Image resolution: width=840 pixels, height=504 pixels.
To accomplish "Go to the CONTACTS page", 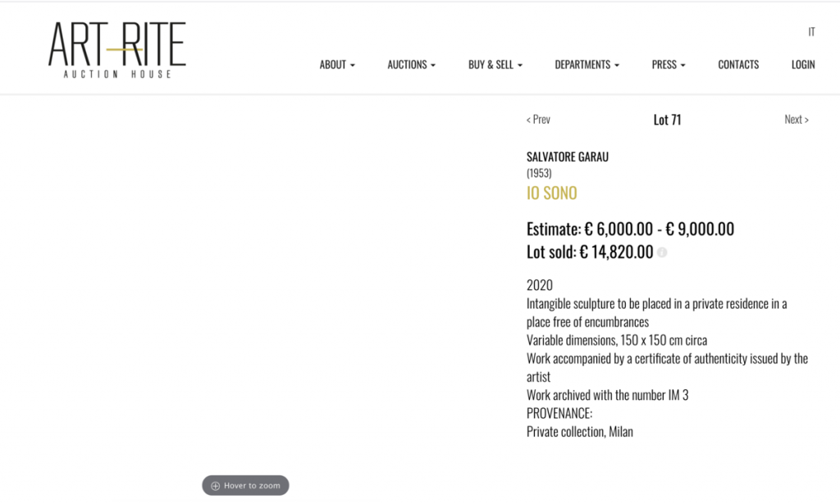I will (738, 65).
